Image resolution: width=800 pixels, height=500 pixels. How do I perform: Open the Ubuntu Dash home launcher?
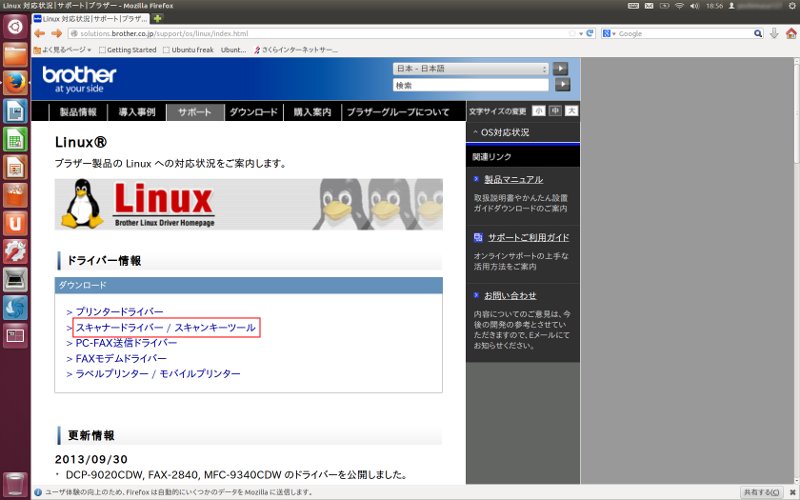pos(15,26)
